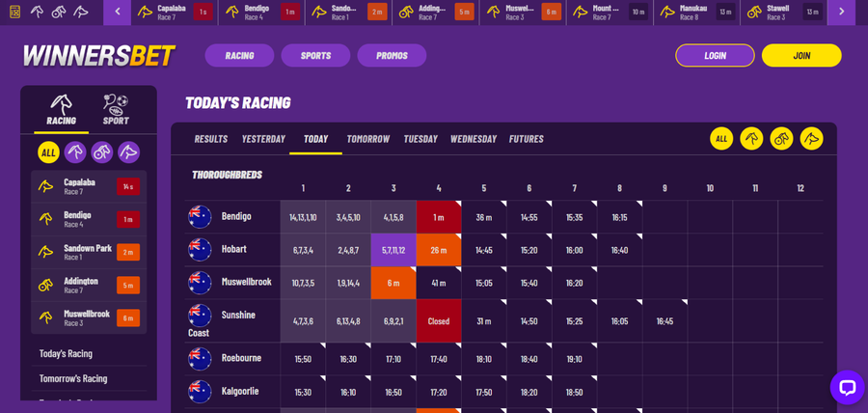Open Tomorrow's Racing sidebar link
Image resolution: width=868 pixels, height=413 pixels.
73,378
